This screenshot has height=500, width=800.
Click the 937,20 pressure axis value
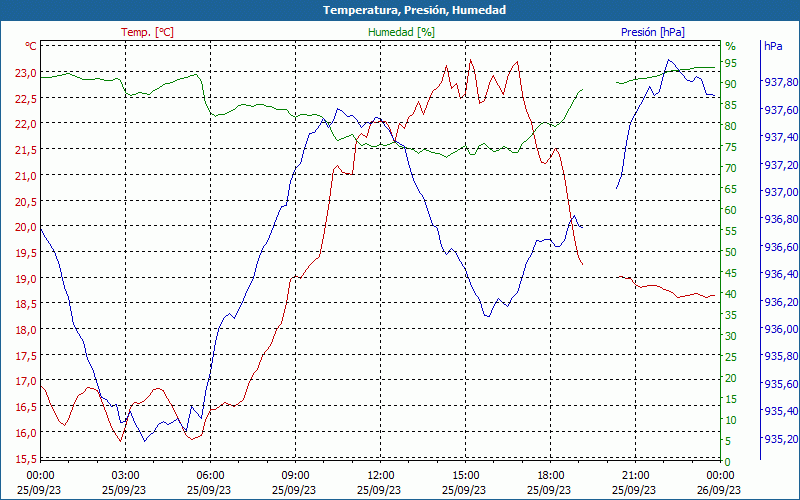[x=781, y=165]
